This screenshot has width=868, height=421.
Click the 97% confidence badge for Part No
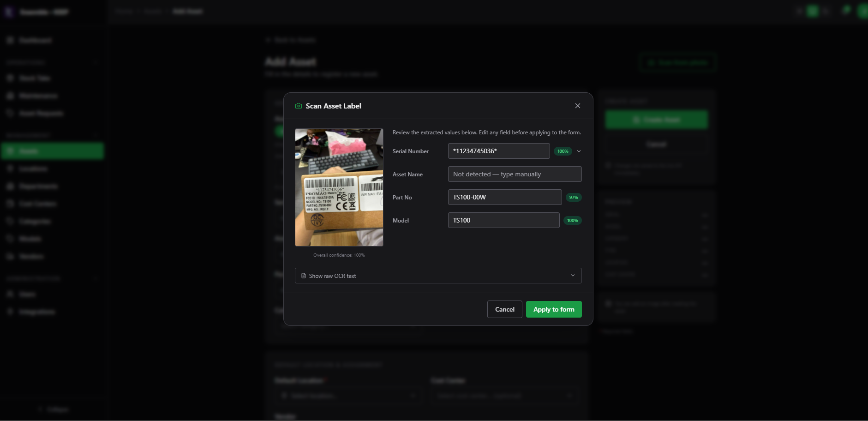(574, 198)
